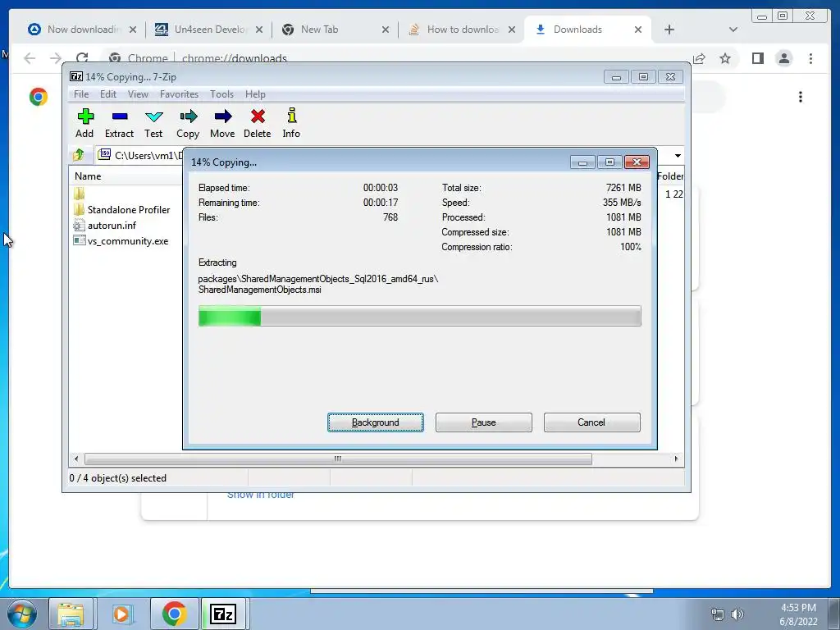
Task: Cancel the copying operation
Action: tap(592, 422)
